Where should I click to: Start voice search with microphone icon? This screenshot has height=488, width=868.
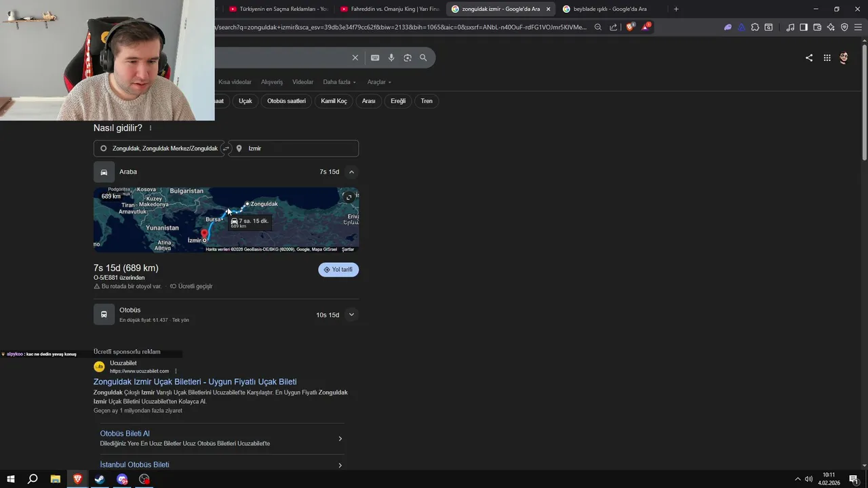coord(391,58)
